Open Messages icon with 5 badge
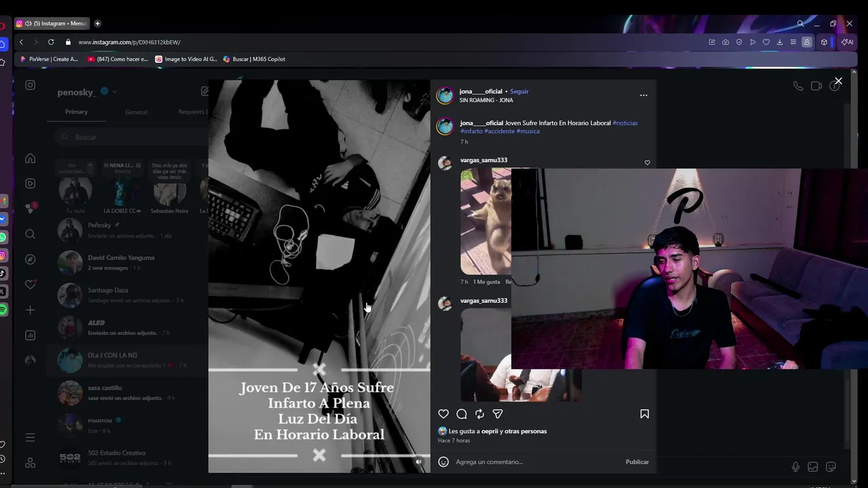This screenshot has height=488, width=868. tap(31, 208)
